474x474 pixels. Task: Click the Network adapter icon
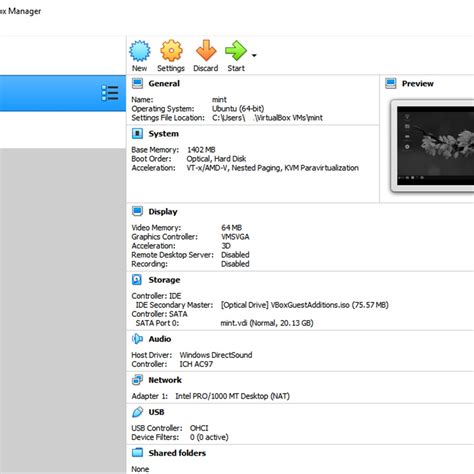pyautogui.click(x=137, y=380)
